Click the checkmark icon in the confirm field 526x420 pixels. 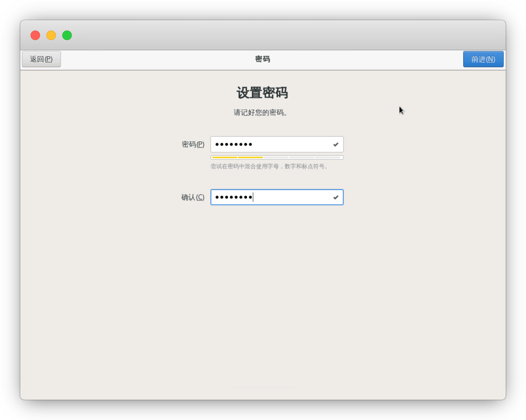coord(336,197)
